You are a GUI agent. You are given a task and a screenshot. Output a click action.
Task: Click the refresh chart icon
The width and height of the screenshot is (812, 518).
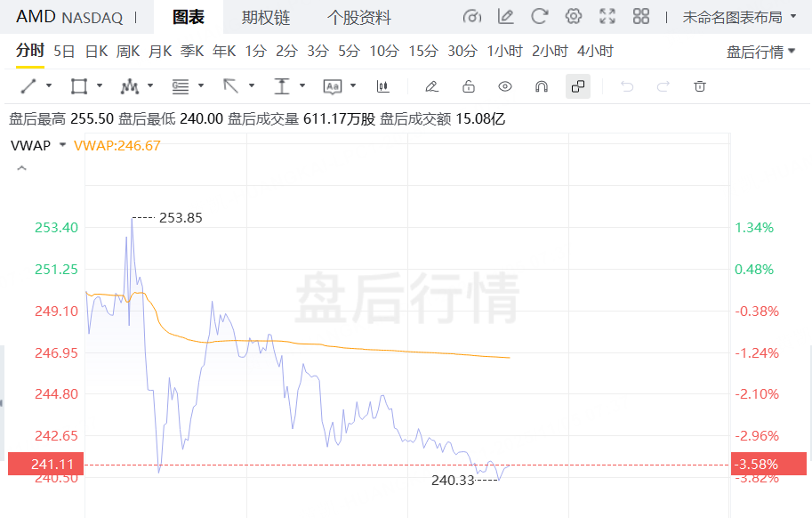pos(539,17)
